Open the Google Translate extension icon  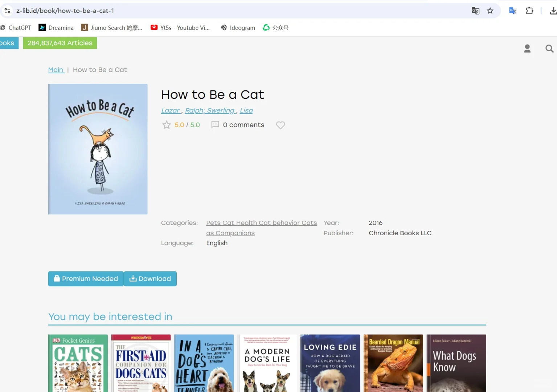(x=512, y=11)
